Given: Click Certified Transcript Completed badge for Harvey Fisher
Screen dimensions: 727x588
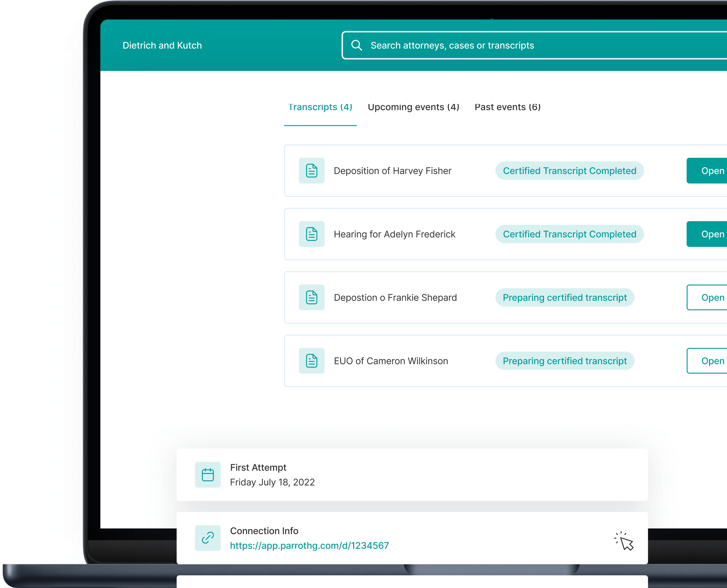Looking at the screenshot, I should pos(569,171).
